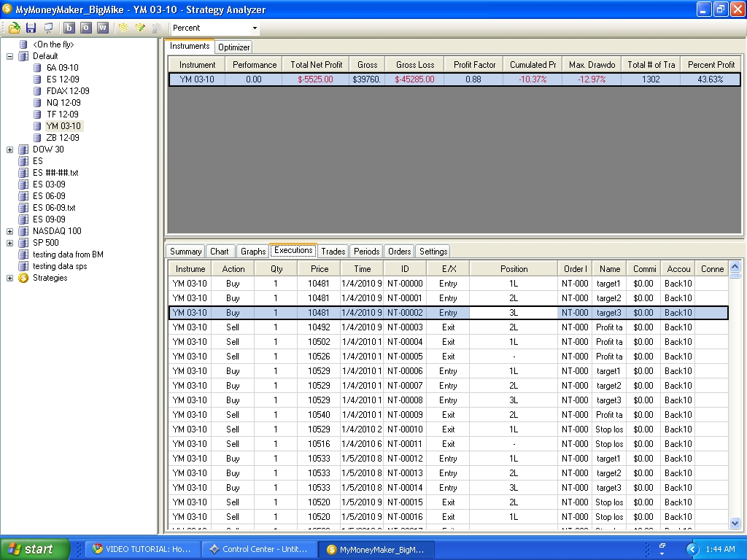Click the greyed-out notes toolbar icon
Screen dimensions: 747x560
click(x=157, y=28)
